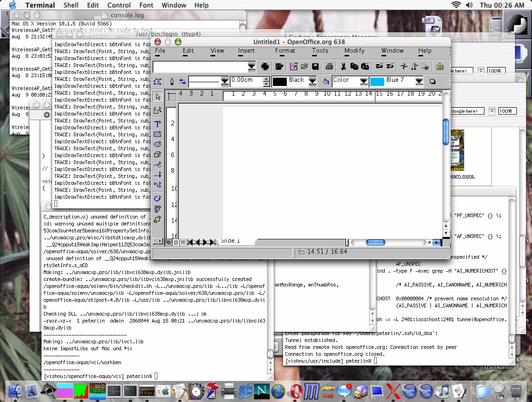The width and height of the screenshot is (532, 402).
Task: Select the 3D Objects tool
Action: [158, 154]
